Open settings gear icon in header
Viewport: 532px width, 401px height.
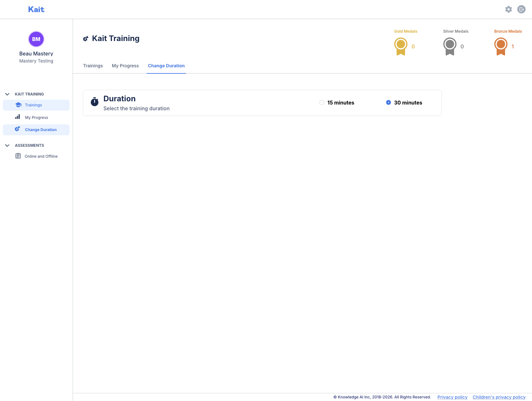[x=509, y=9]
